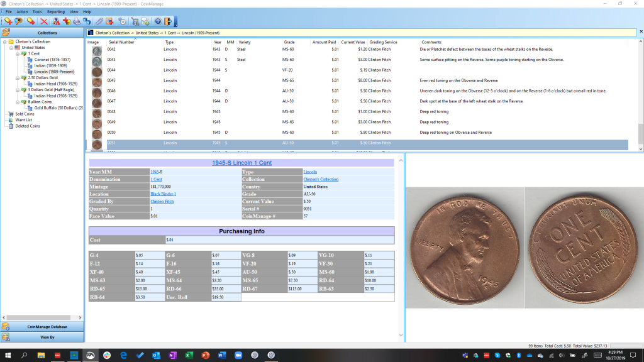Viewport: 644px width, 362px height.
Task: Click thumbnail of coin 0048
Action: coord(97,113)
